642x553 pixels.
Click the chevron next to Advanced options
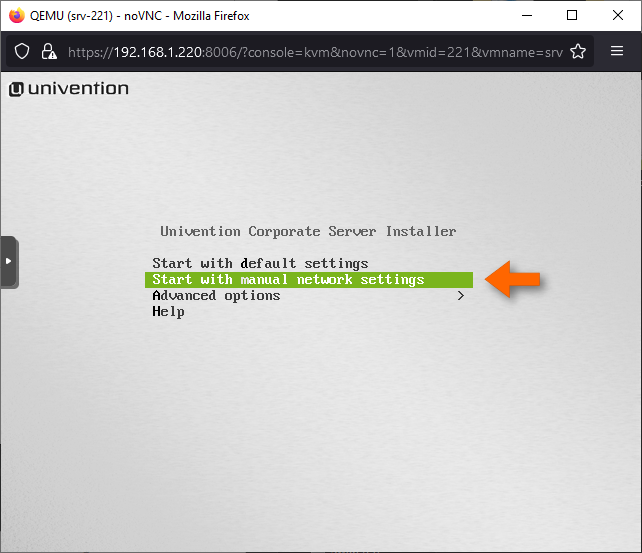pos(461,296)
